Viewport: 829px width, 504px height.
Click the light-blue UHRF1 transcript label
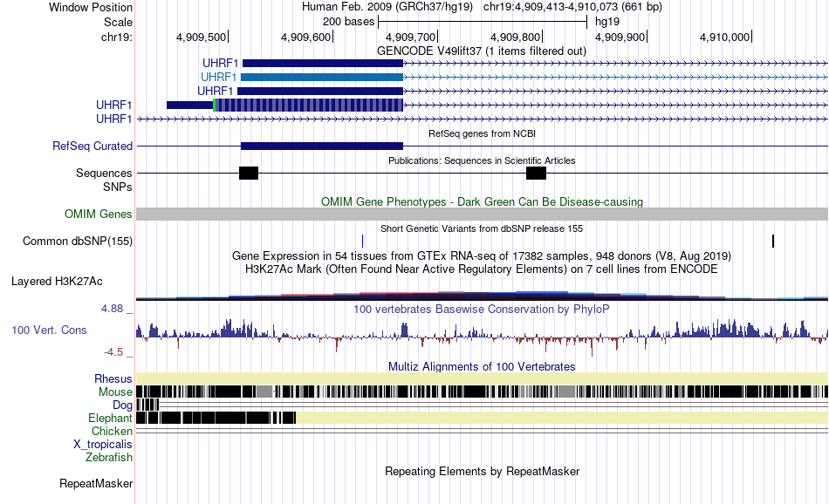click(x=219, y=77)
